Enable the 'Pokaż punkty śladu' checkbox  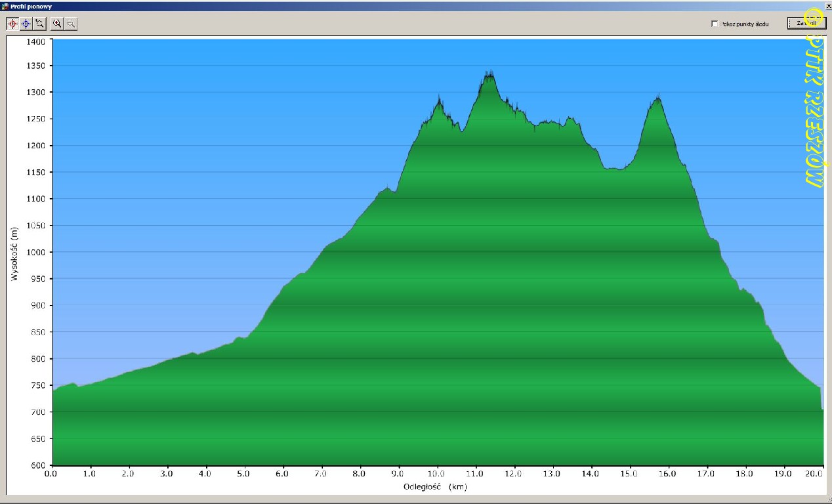click(715, 24)
